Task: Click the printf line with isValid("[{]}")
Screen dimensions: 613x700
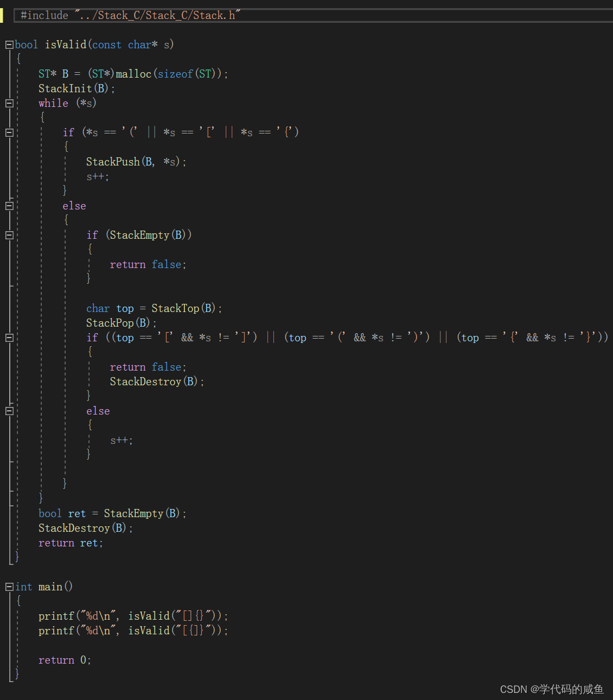Action: (x=133, y=631)
